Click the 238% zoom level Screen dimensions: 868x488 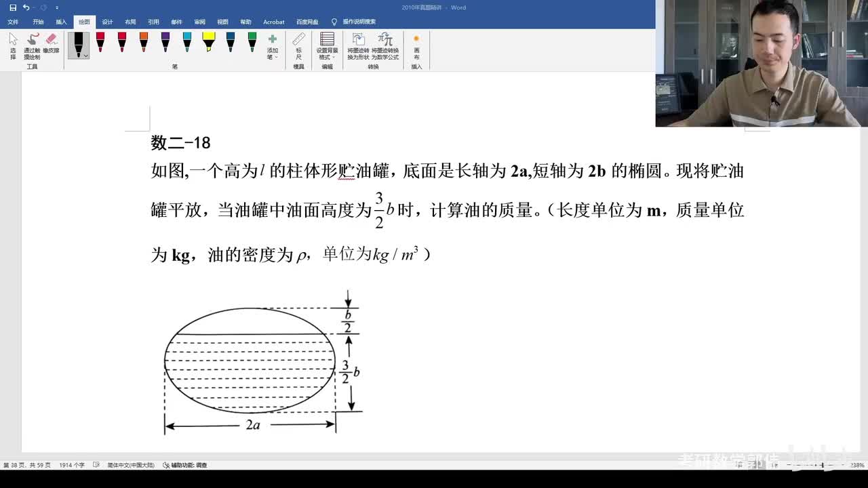coord(858,465)
